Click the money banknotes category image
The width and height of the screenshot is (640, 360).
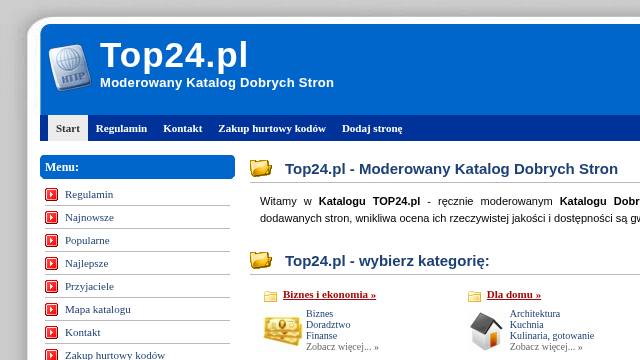click(x=282, y=331)
